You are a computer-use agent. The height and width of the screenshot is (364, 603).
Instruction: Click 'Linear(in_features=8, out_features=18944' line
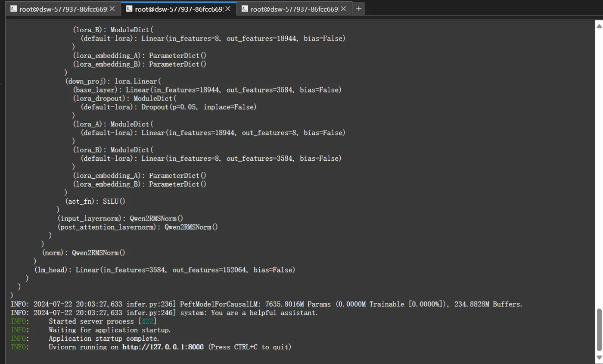[x=213, y=38]
